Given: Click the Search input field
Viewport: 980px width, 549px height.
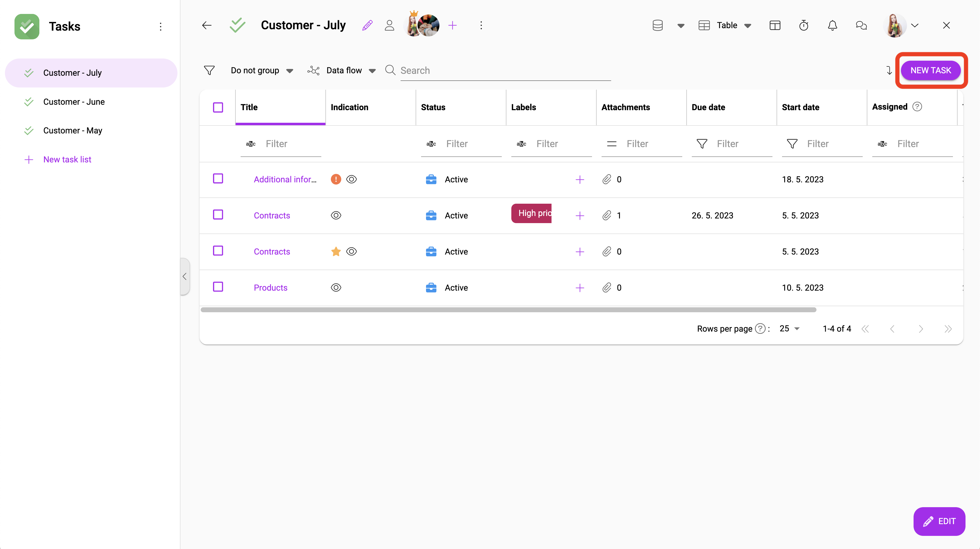Looking at the screenshot, I should click(505, 70).
